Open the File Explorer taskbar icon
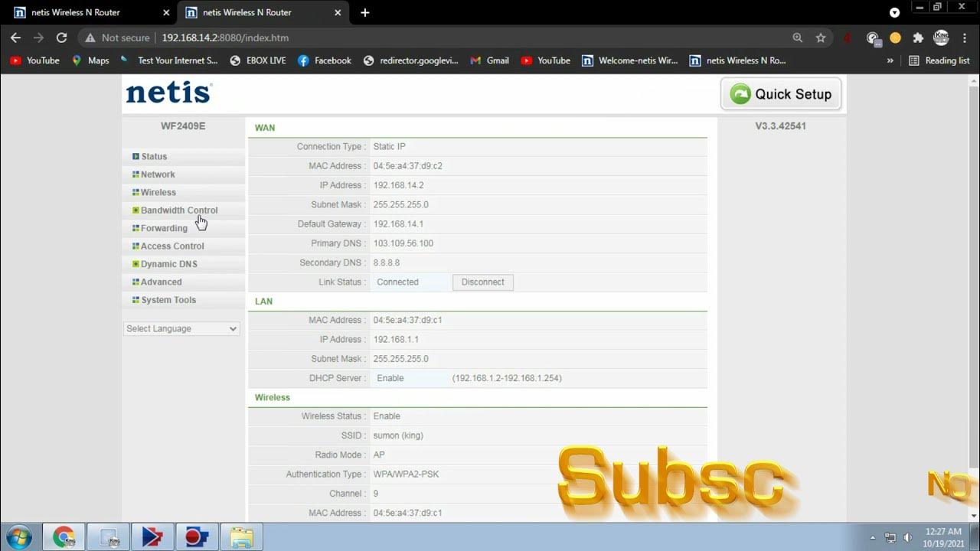Image resolution: width=980 pixels, height=551 pixels. (x=242, y=537)
